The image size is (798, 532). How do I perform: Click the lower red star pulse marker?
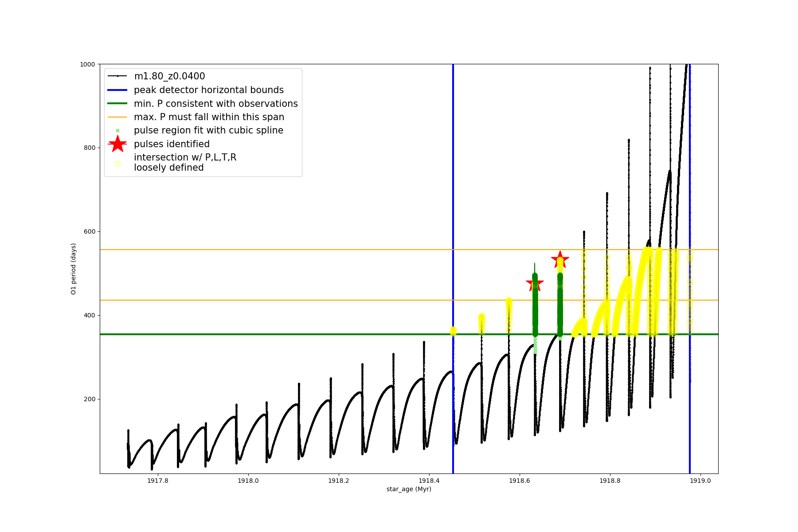tap(535, 283)
